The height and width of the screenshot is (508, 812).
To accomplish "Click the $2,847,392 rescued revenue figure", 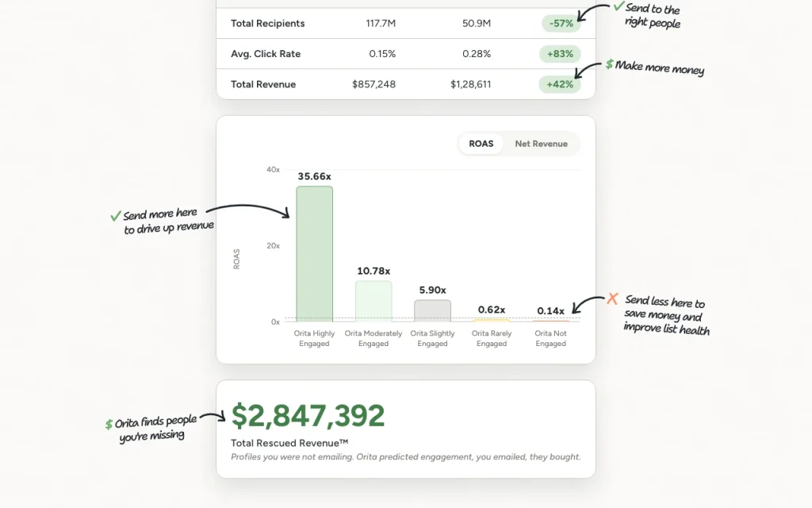I will (308, 416).
